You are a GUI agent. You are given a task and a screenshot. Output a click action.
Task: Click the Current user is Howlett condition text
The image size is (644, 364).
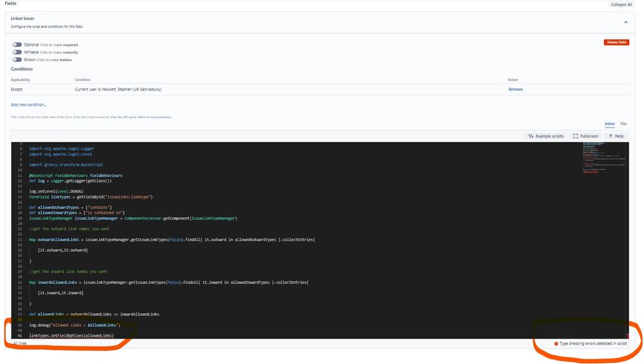pos(118,89)
